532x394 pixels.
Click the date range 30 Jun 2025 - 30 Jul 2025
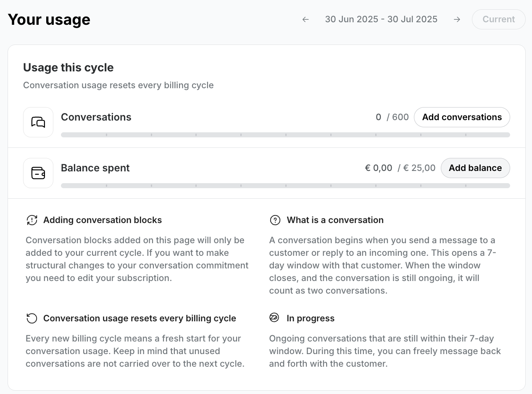tap(381, 19)
